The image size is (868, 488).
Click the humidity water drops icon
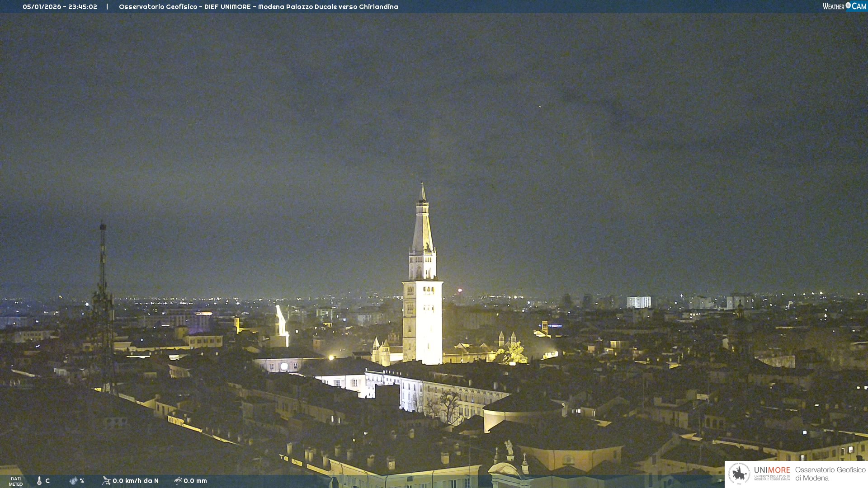[x=73, y=481]
